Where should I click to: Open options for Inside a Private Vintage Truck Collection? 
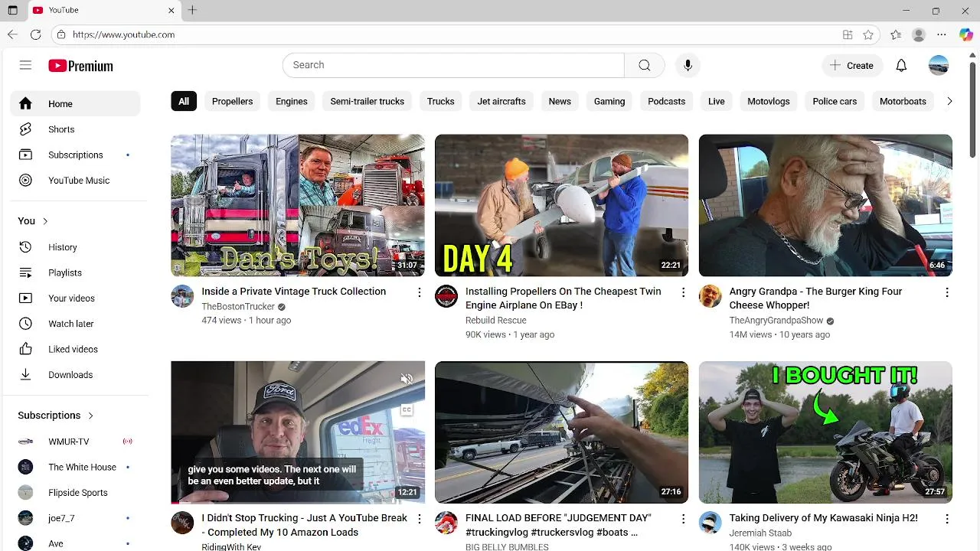coord(419,292)
